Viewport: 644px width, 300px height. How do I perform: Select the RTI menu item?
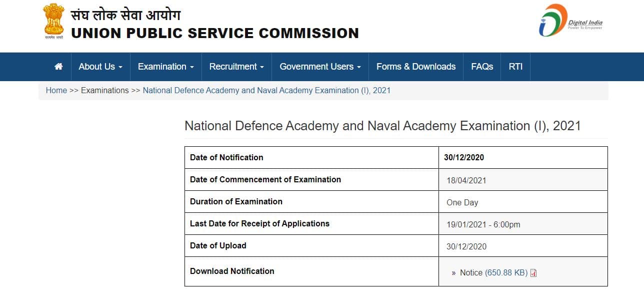pos(515,67)
